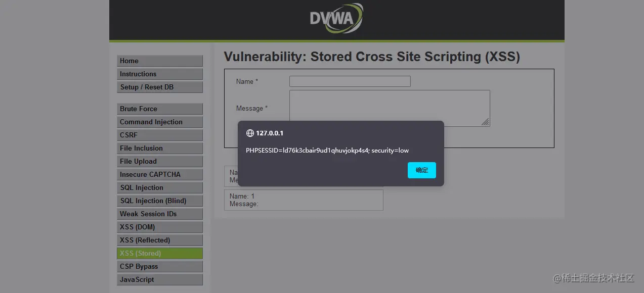
Task: Select the File Inclusion module
Action: (x=160, y=148)
